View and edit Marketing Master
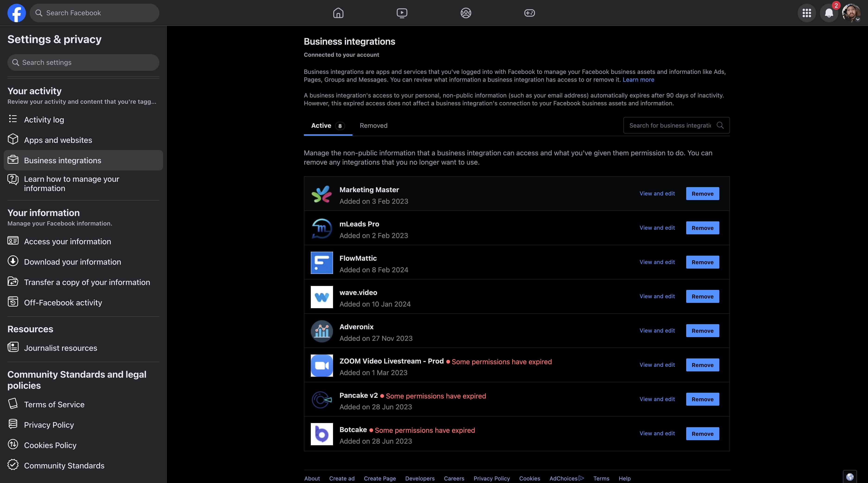 click(x=657, y=193)
